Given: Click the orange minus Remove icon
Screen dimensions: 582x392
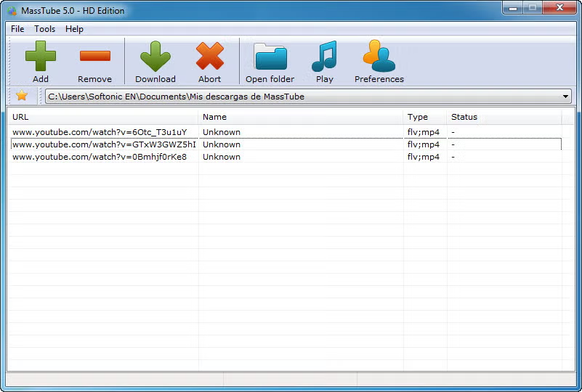Looking at the screenshot, I should 95,56.
